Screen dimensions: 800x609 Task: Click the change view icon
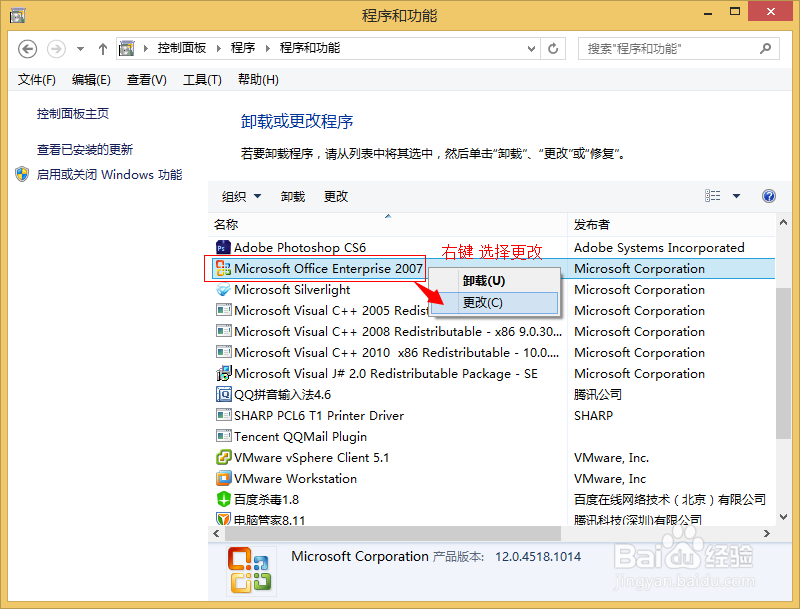pos(713,196)
